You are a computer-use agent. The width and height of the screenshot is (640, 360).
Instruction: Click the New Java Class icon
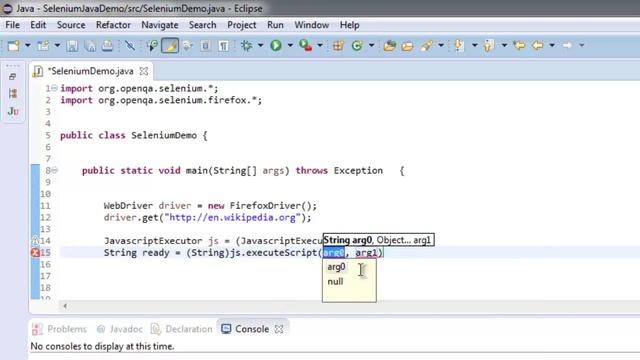(357, 45)
